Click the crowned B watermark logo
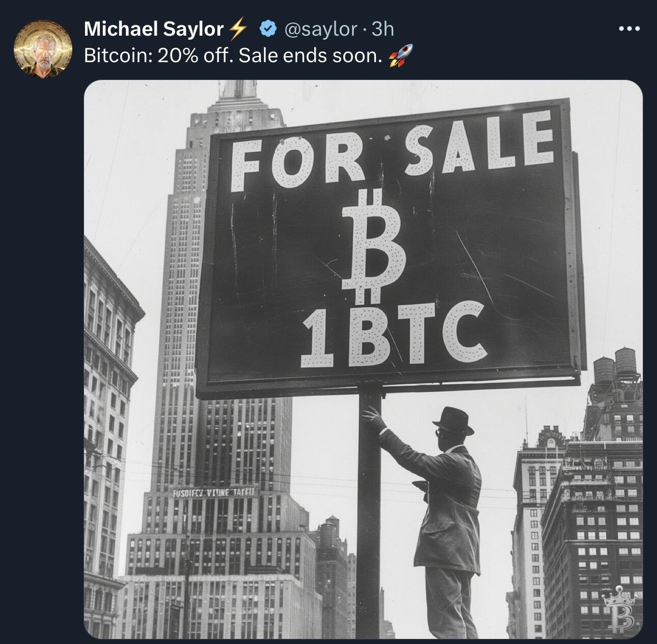This screenshot has height=644, width=657. coord(619,609)
